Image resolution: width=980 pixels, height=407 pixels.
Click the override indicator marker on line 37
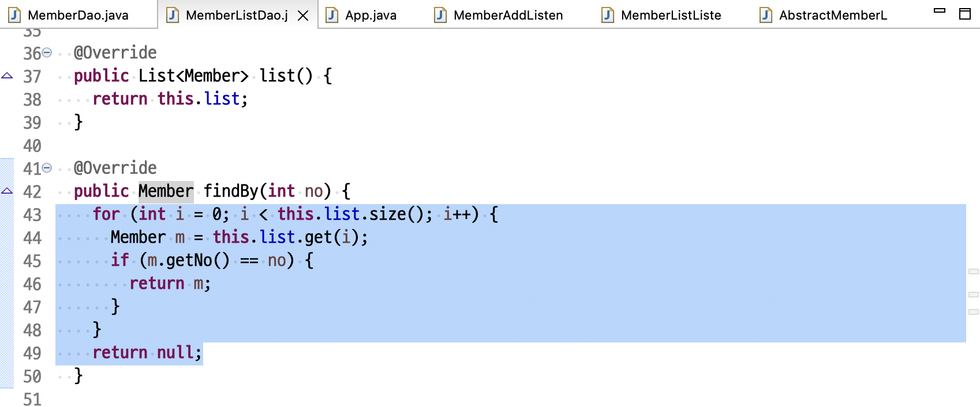(7, 76)
